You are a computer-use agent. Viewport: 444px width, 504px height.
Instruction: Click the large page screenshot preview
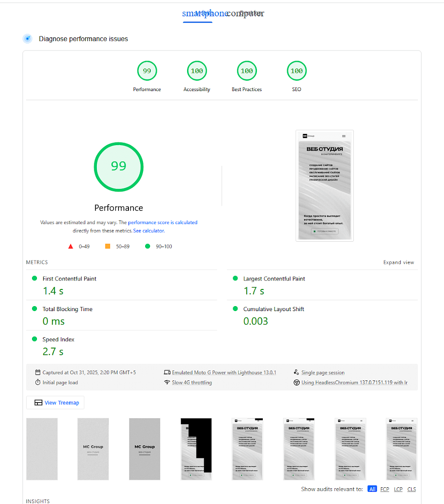coord(325,186)
